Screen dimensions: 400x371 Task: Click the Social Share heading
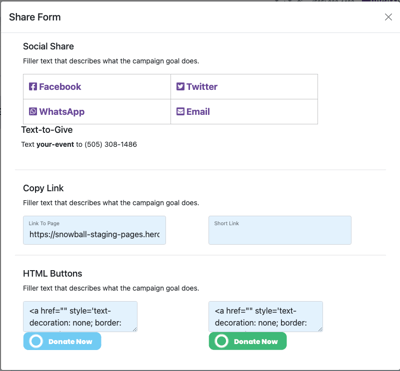pyautogui.click(x=48, y=46)
